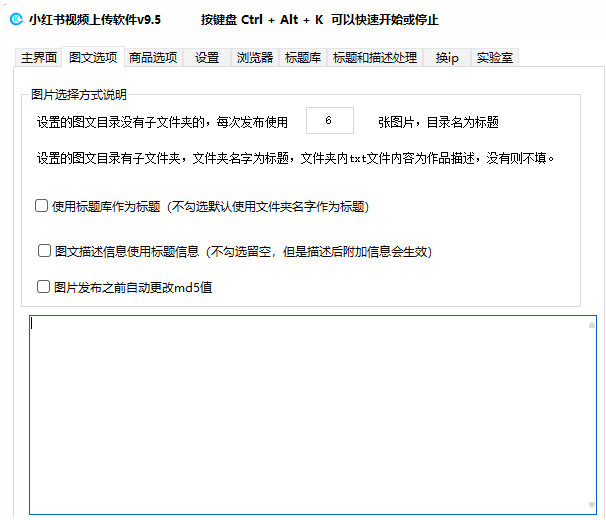606x520 pixels.
Task: Click the 图片选择方式说明 group label
Action: click(x=79, y=94)
